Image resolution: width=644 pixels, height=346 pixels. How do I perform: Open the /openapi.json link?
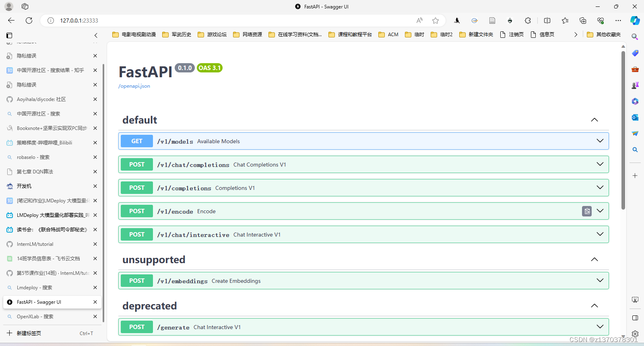point(134,86)
